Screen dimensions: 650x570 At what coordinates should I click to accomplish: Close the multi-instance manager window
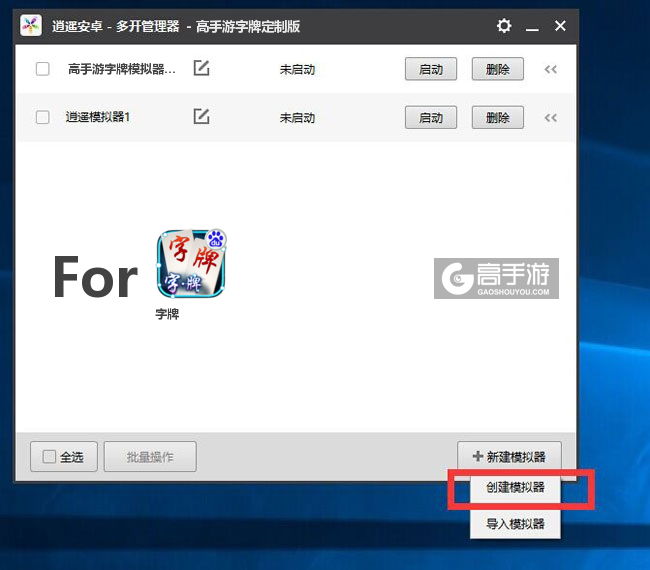[x=561, y=26]
